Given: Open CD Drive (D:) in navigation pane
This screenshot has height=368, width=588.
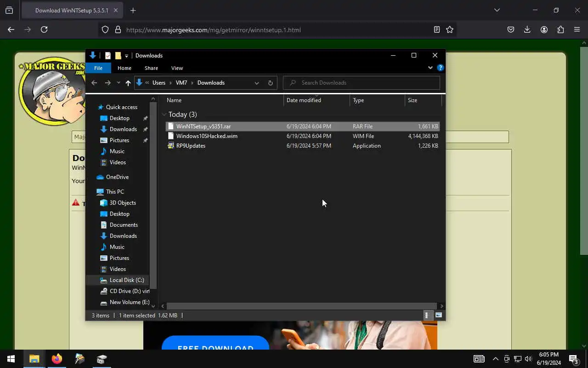Looking at the screenshot, I should (129, 291).
